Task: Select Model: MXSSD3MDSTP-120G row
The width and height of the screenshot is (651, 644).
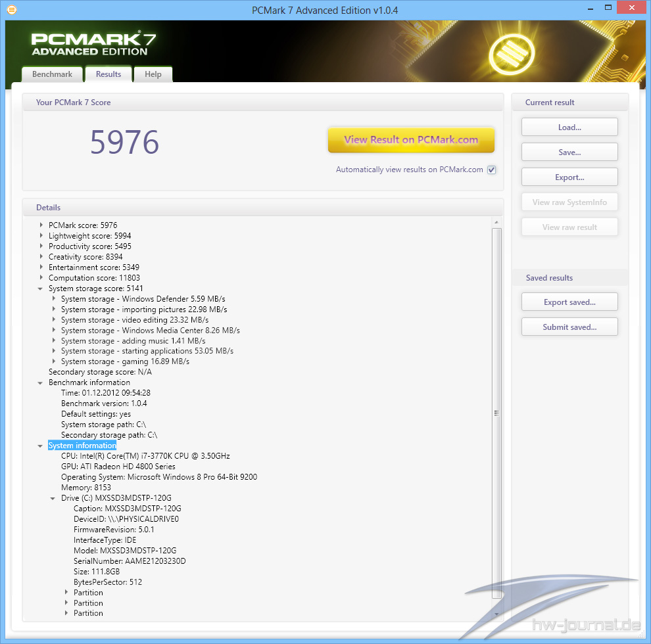Action: coord(125,550)
